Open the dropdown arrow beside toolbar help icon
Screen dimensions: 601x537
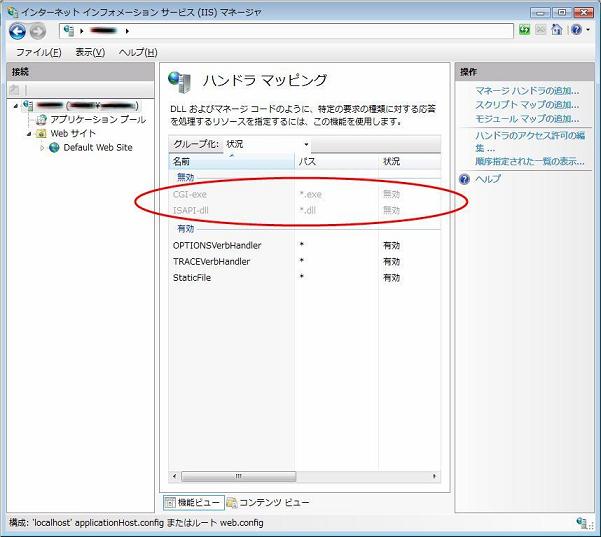[588, 30]
